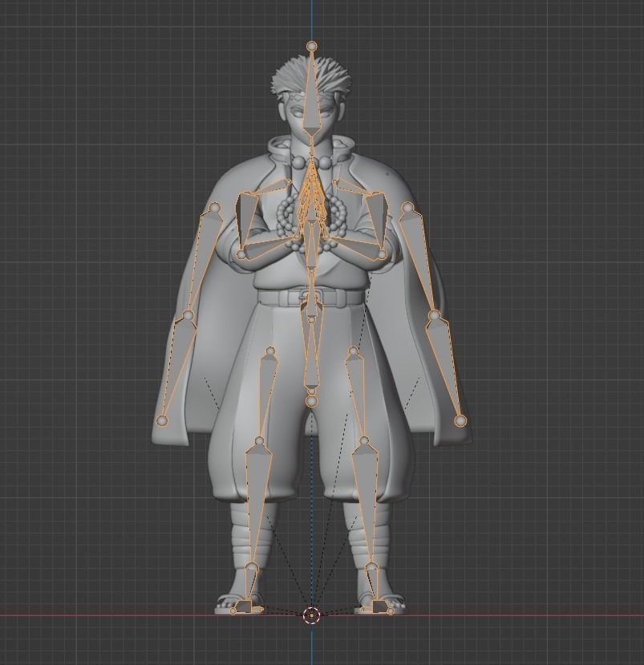Click cape bottom tip joint on viewer's right

(460, 420)
